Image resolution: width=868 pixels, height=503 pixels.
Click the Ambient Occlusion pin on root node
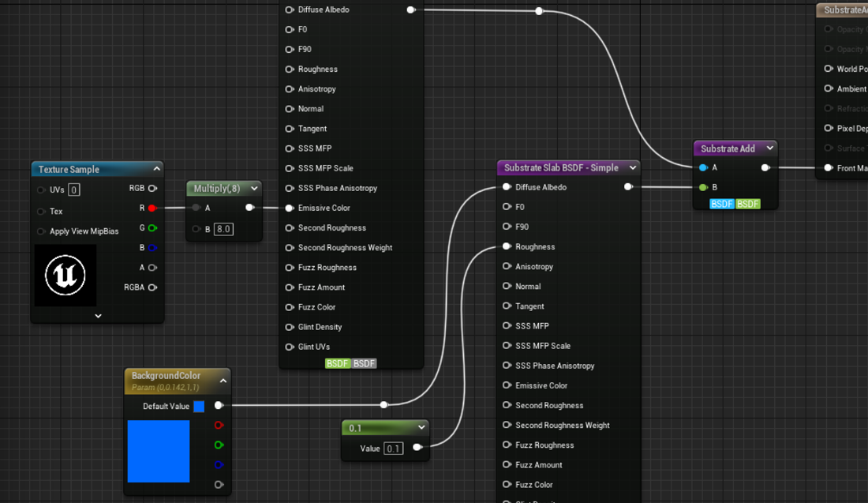pyautogui.click(x=828, y=88)
